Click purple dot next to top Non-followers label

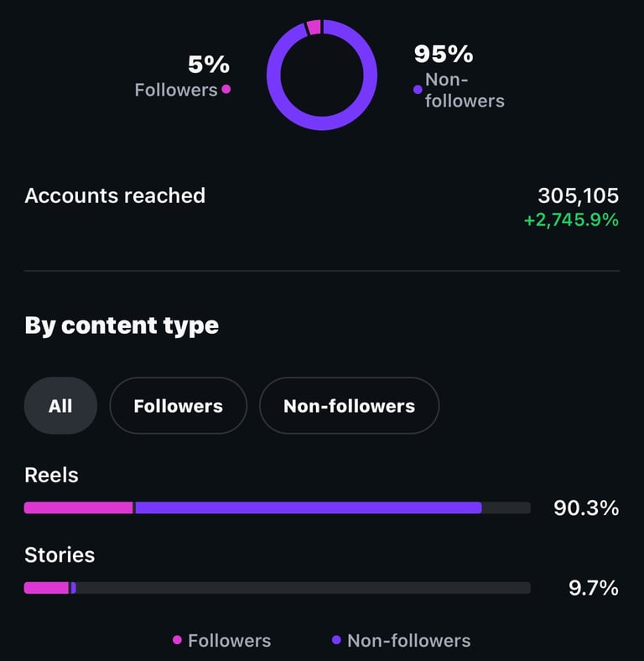pyautogui.click(x=418, y=90)
